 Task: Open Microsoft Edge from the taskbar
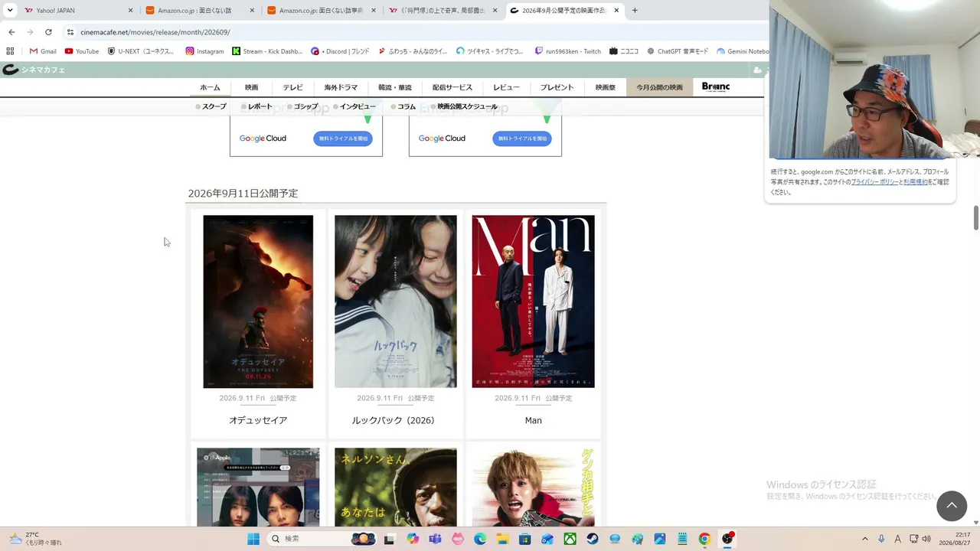point(480,539)
